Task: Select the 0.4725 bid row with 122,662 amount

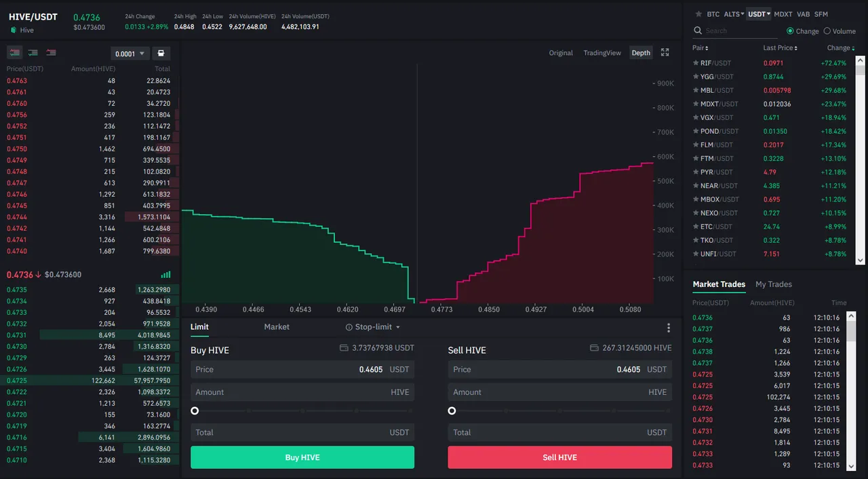Action: click(90, 381)
